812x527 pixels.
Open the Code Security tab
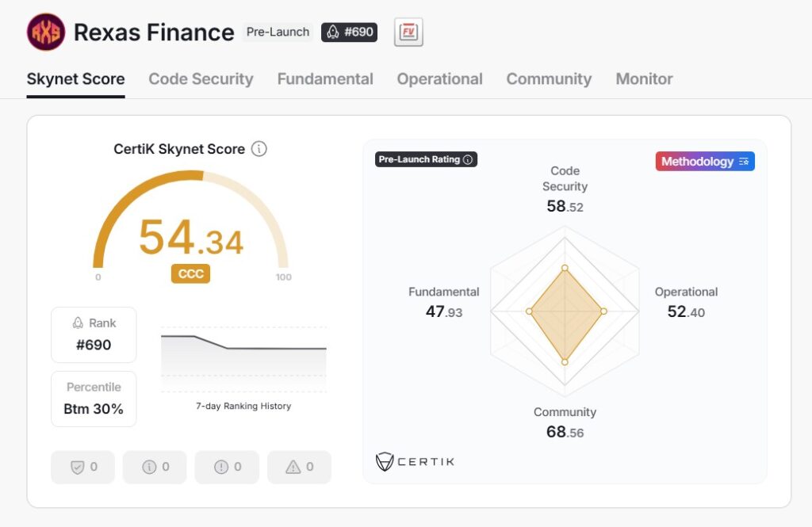pos(201,79)
